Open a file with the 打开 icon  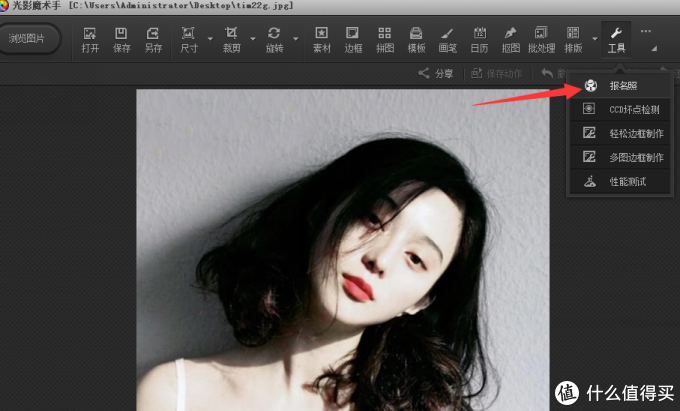90,40
